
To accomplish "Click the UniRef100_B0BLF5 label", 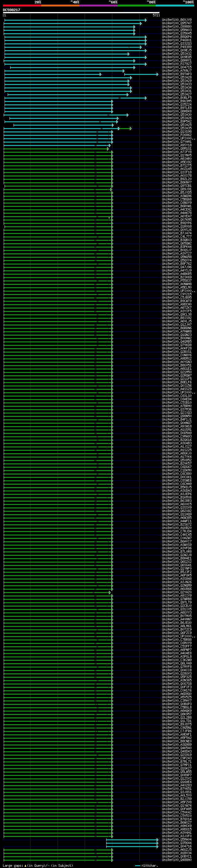I will click(x=177, y=98).
